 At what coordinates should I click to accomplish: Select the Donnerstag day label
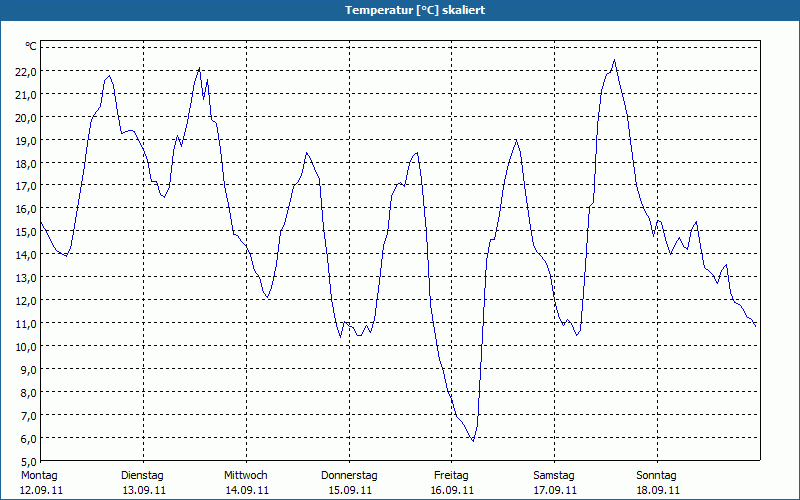tap(349, 475)
